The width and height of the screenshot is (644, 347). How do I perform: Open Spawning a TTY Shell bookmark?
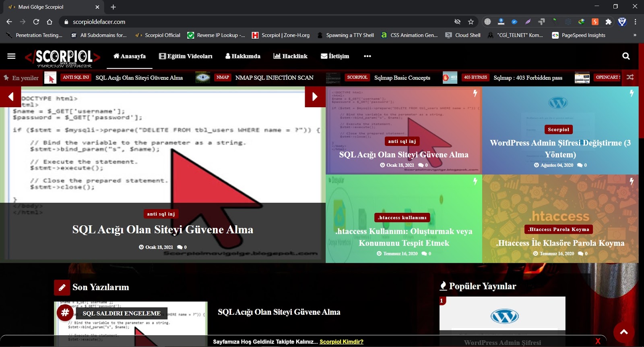(x=346, y=35)
